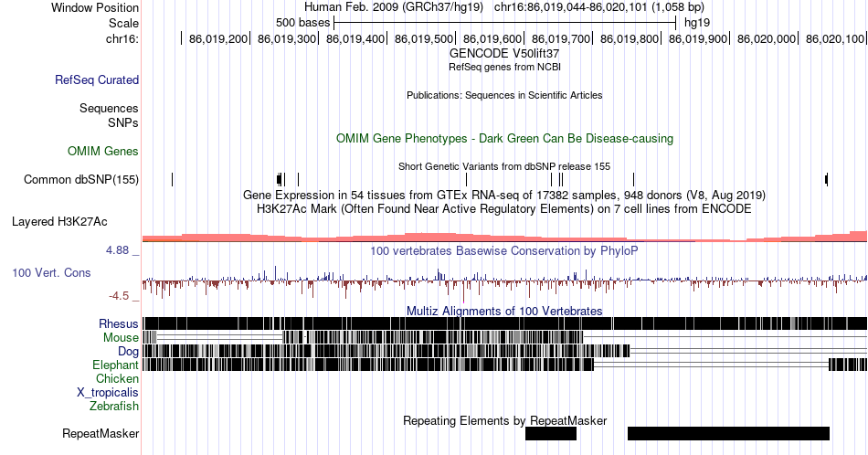Viewport: 868px width, 455px height.
Task: Click the GENCODE V50lift37 track title
Action: pos(504,54)
